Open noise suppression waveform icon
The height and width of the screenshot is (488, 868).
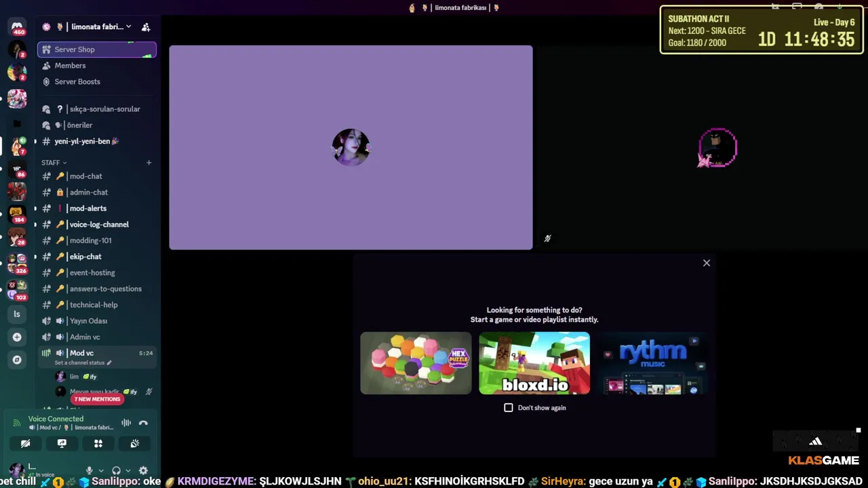coord(126,423)
